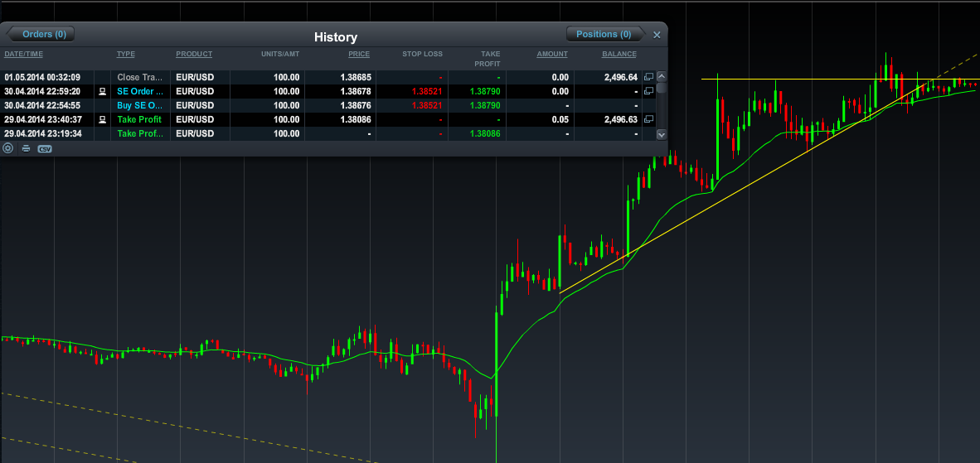Sort history by PRICE column
Image resolution: width=980 pixels, height=463 pixels.
(359, 55)
